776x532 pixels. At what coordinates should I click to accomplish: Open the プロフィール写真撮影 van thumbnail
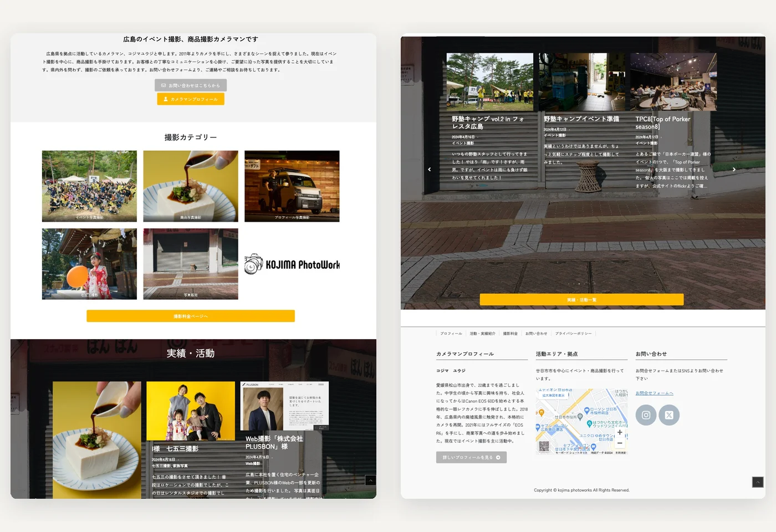pos(292,186)
